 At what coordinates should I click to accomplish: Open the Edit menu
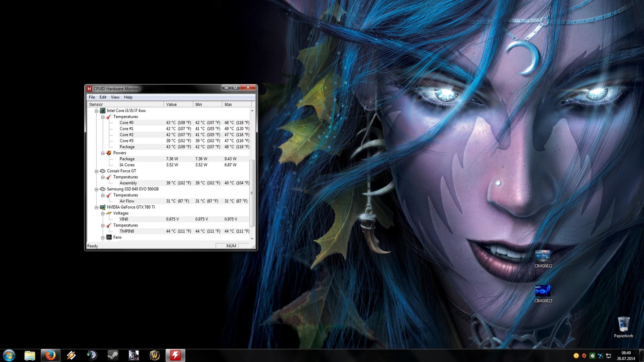(x=103, y=97)
